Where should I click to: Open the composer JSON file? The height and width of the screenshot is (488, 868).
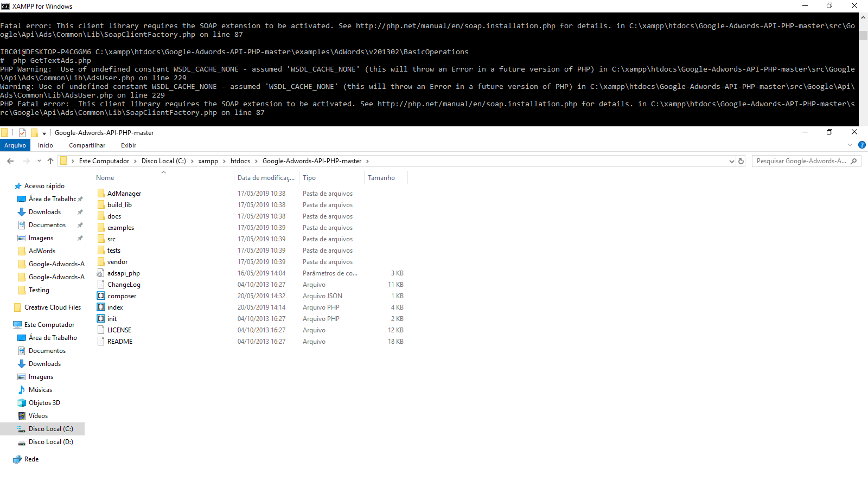point(120,296)
